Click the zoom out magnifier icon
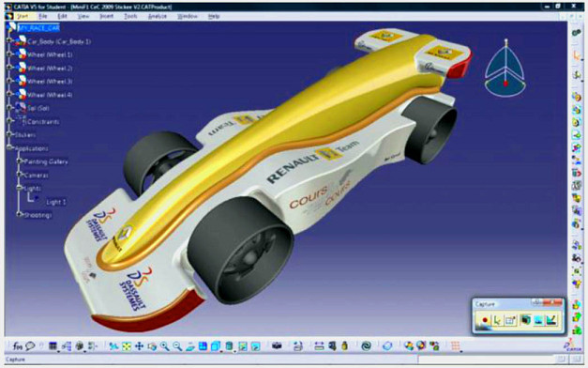 point(177,345)
